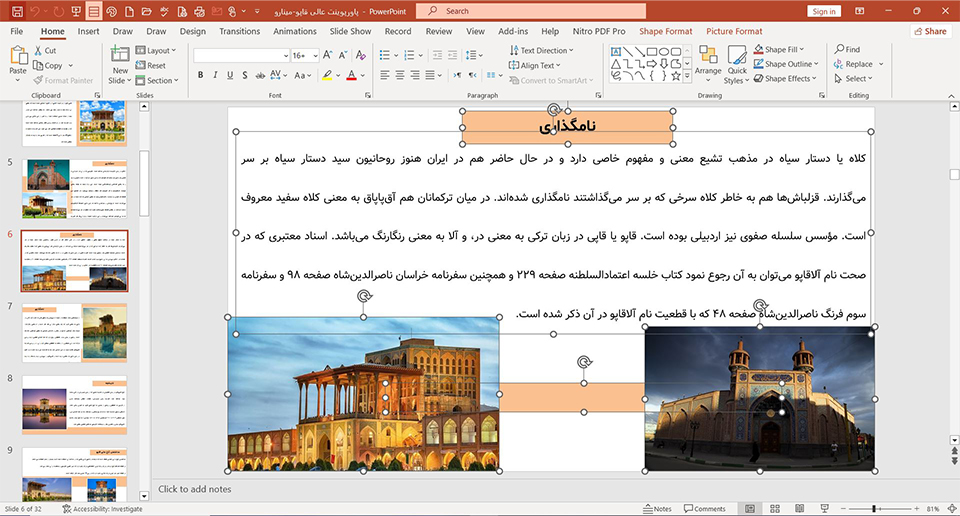The width and height of the screenshot is (960, 516).
Task: Increase the font size
Action: click(328, 55)
